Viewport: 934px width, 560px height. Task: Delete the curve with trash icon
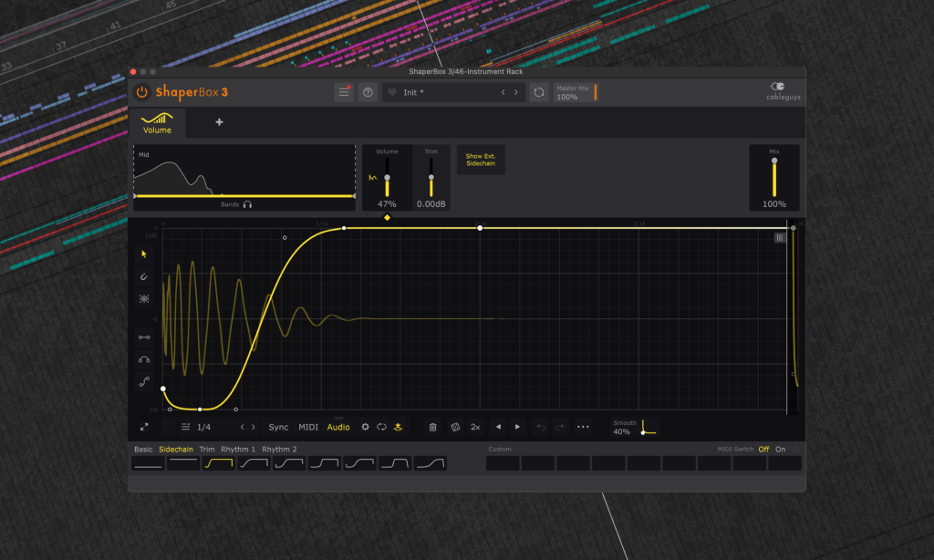click(432, 427)
